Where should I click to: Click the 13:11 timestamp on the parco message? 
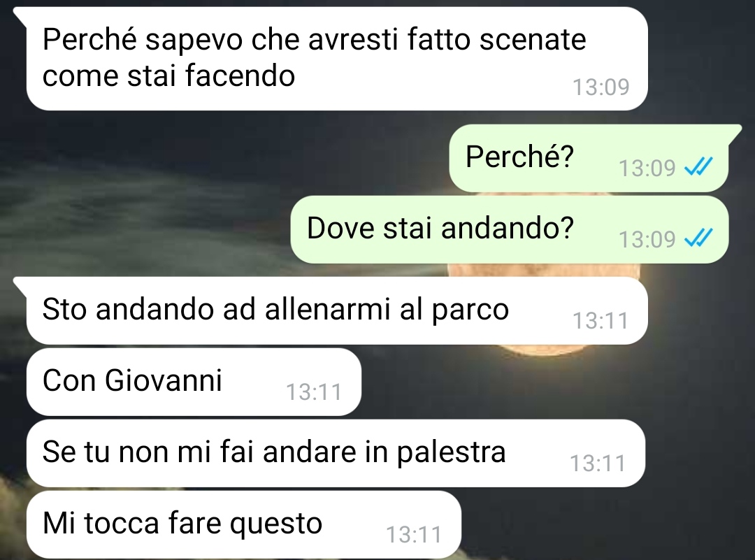(x=600, y=321)
